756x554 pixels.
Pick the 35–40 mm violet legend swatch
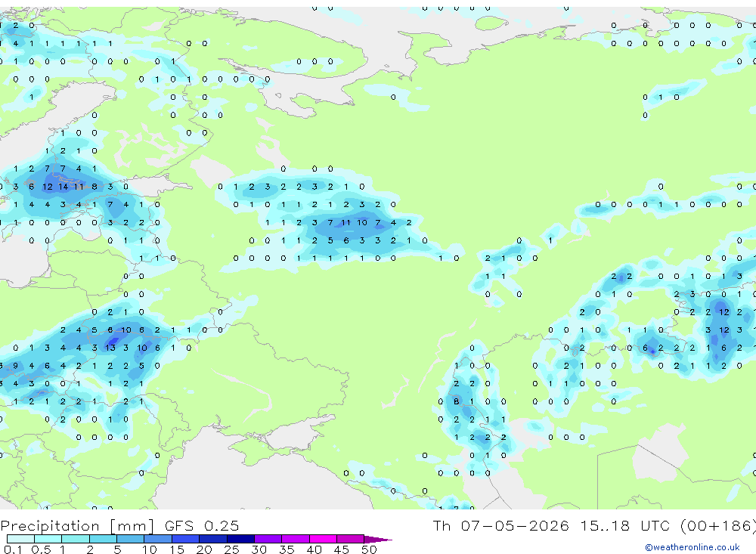296,539
